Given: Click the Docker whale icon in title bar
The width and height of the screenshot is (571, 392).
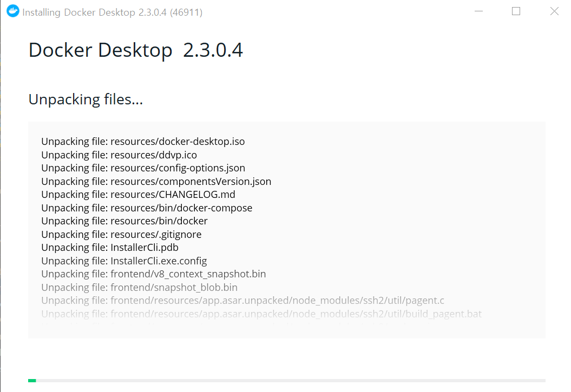Looking at the screenshot, I should (x=13, y=11).
